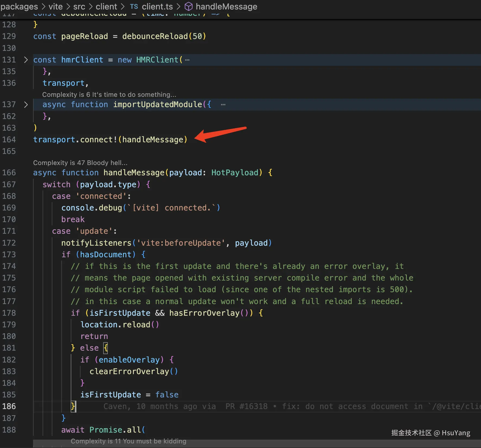Click the 'connected' case string
The width and height of the screenshot is (481, 448).
(101, 196)
